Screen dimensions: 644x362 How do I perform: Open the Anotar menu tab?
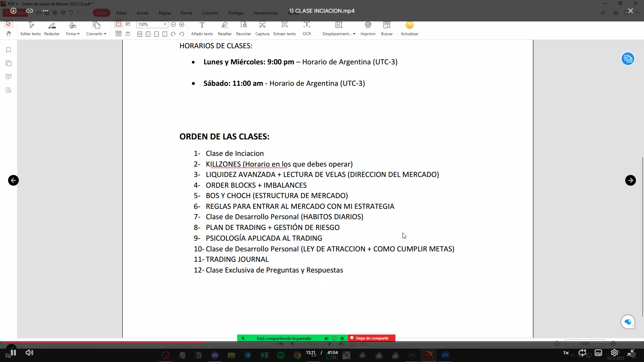tap(143, 13)
